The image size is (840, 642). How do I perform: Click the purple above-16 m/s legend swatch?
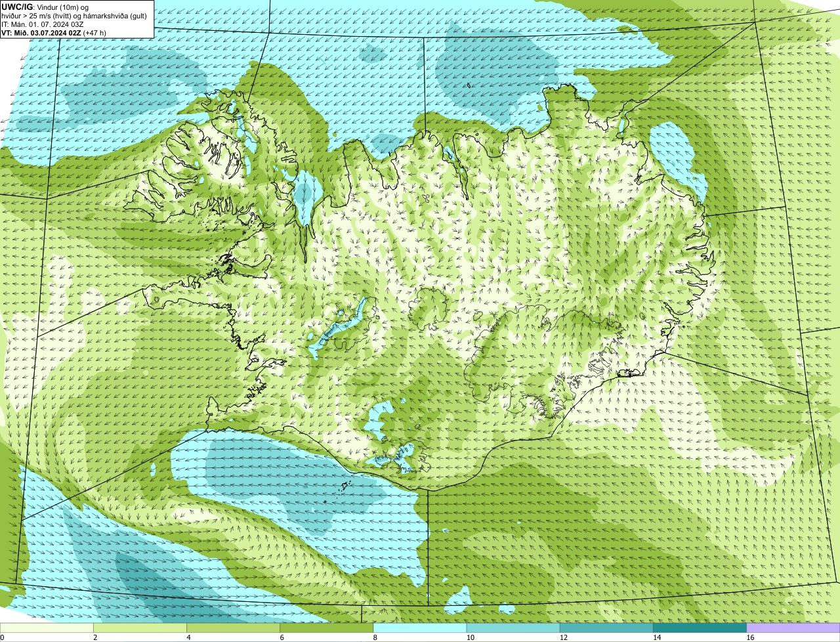[x=793, y=628]
